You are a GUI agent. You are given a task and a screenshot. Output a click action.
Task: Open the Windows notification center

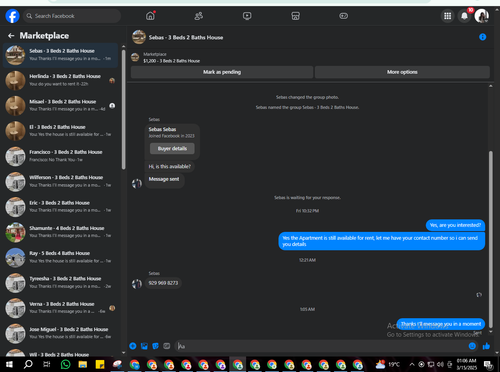(x=488, y=364)
